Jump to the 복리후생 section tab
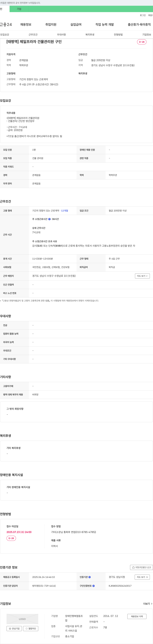 tap(90, 35)
